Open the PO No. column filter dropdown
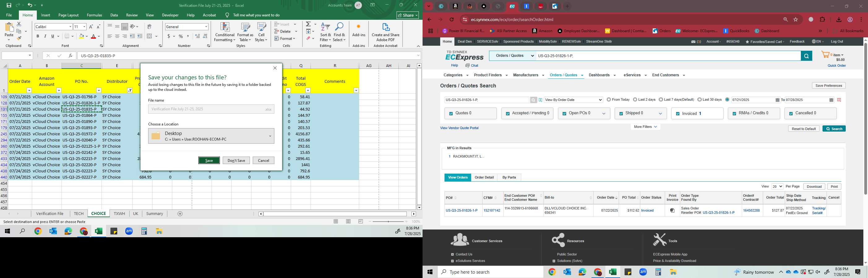Image resolution: width=868 pixels, height=278 pixels. tap(99, 91)
